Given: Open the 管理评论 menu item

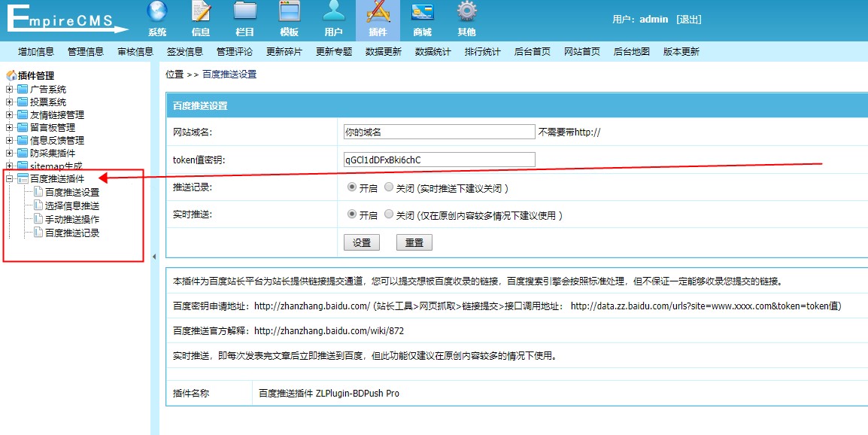Looking at the screenshot, I should click(x=235, y=51).
